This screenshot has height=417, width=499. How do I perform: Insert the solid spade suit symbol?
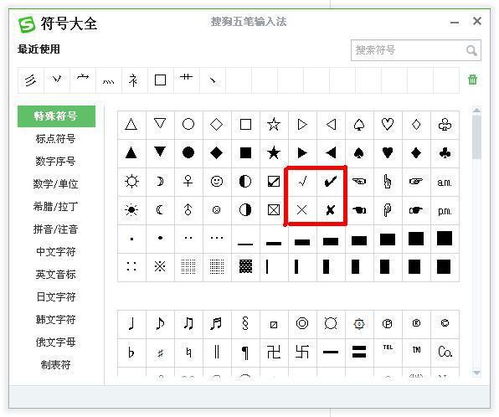[359, 153]
